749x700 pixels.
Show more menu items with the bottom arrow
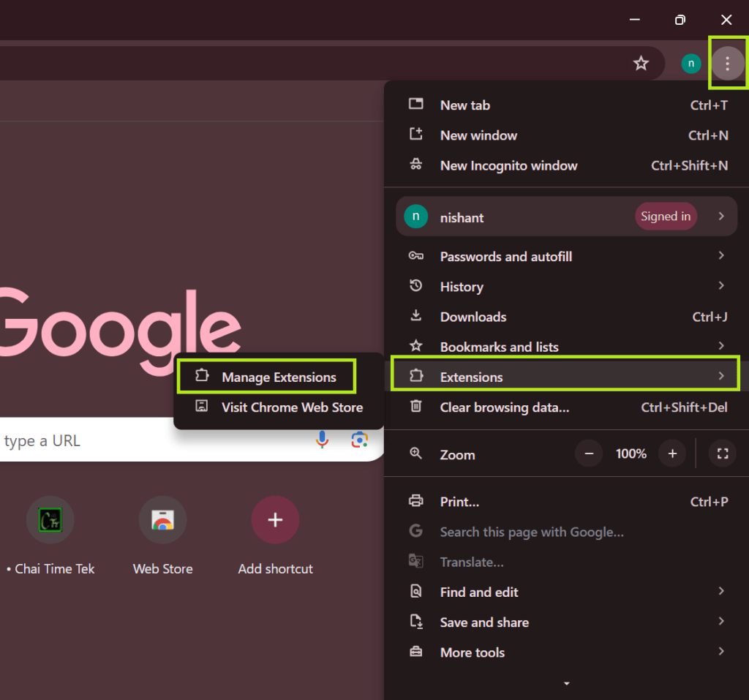[x=567, y=684]
